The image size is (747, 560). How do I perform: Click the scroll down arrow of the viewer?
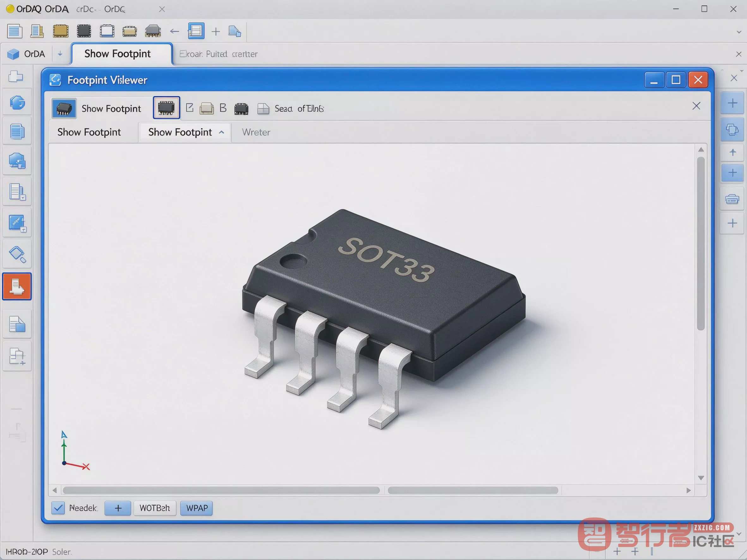[x=701, y=478]
